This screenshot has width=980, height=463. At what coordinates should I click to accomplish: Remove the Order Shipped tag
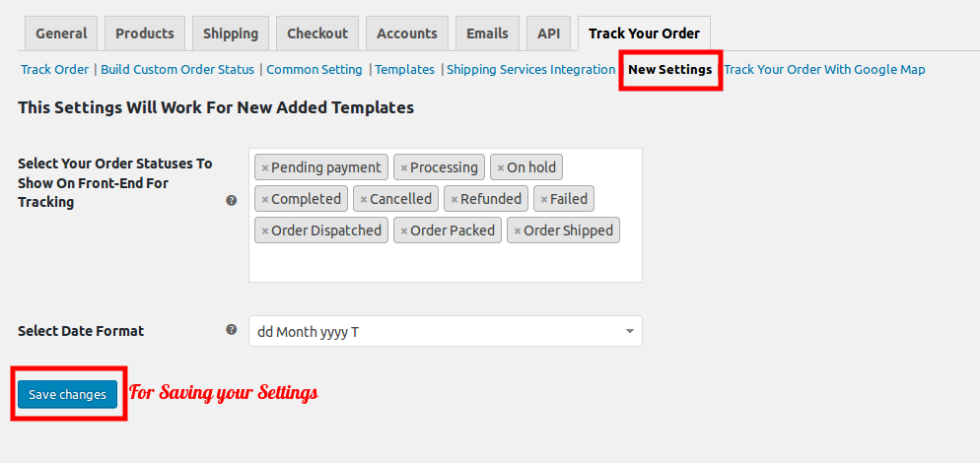[518, 231]
